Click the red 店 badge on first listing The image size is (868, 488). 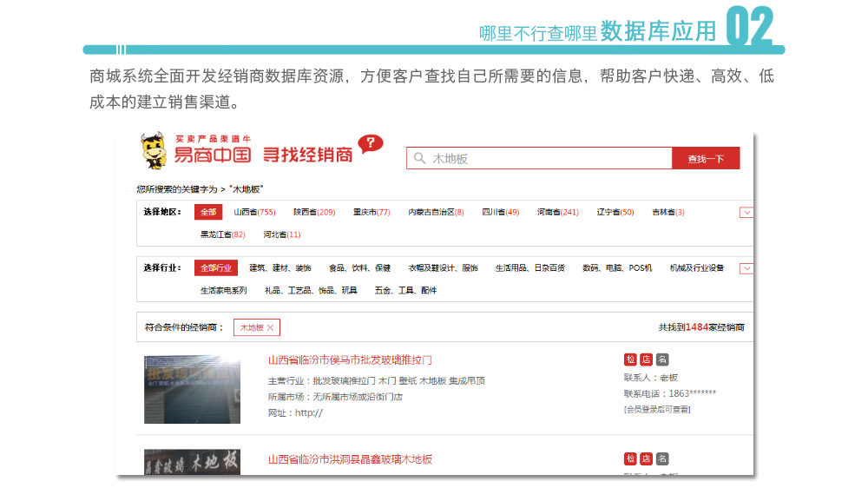[x=646, y=359]
